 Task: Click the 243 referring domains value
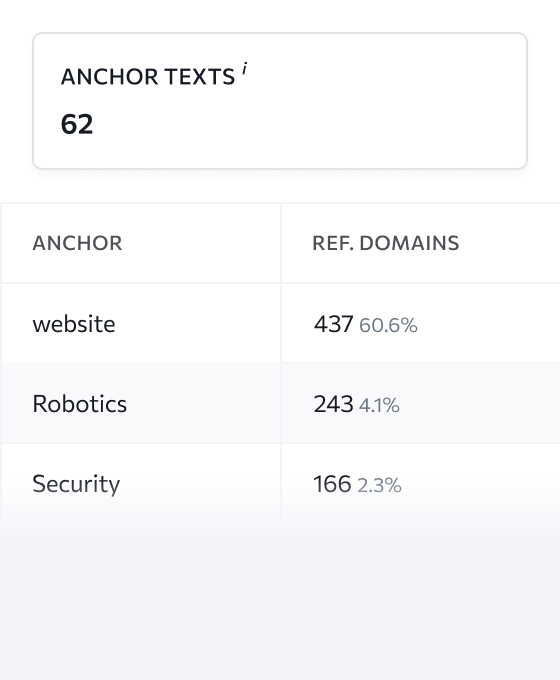point(333,404)
